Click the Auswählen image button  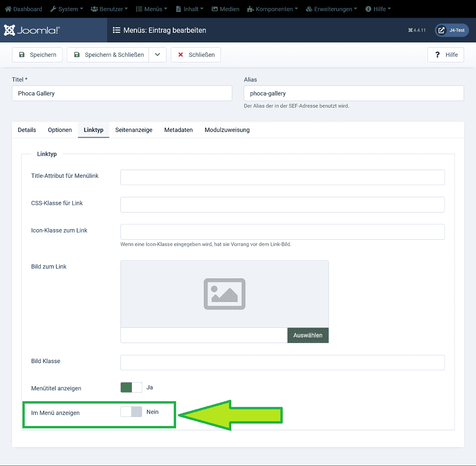(x=307, y=335)
